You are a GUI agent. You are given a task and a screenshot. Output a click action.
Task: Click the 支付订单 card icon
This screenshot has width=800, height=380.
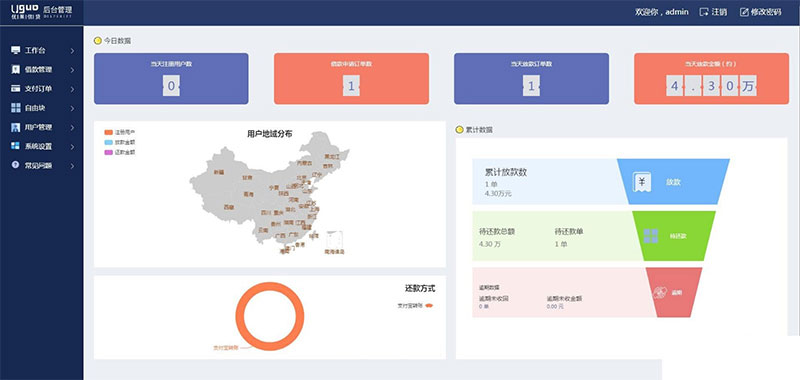pyautogui.click(x=16, y=89)
